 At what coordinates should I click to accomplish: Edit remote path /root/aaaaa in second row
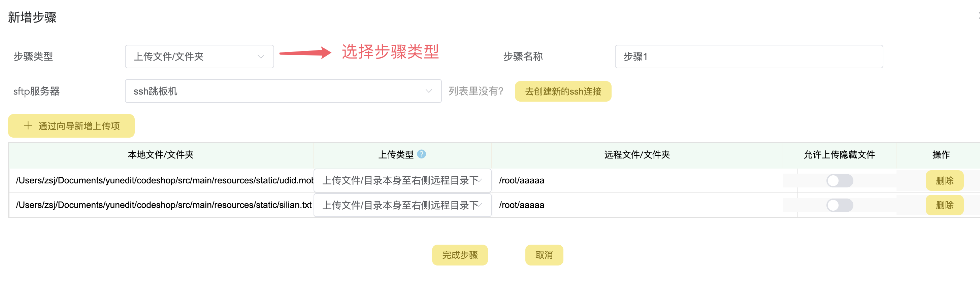[x=636, y=205]
